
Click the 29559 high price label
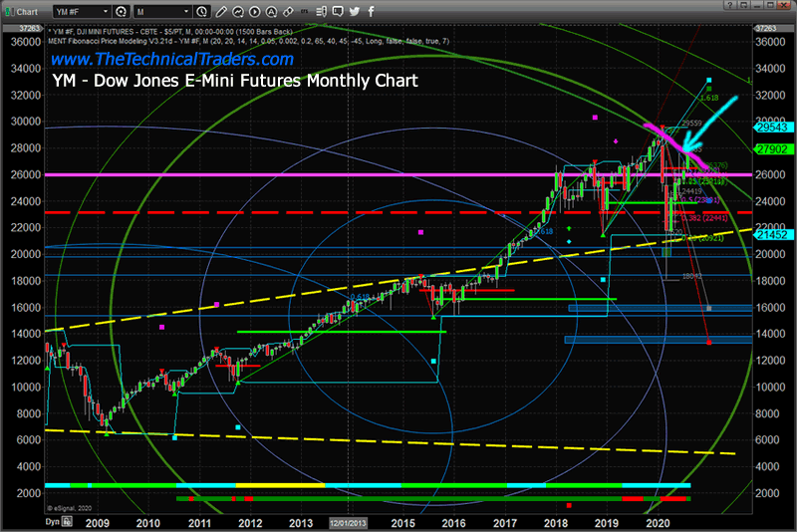(691, 123)
